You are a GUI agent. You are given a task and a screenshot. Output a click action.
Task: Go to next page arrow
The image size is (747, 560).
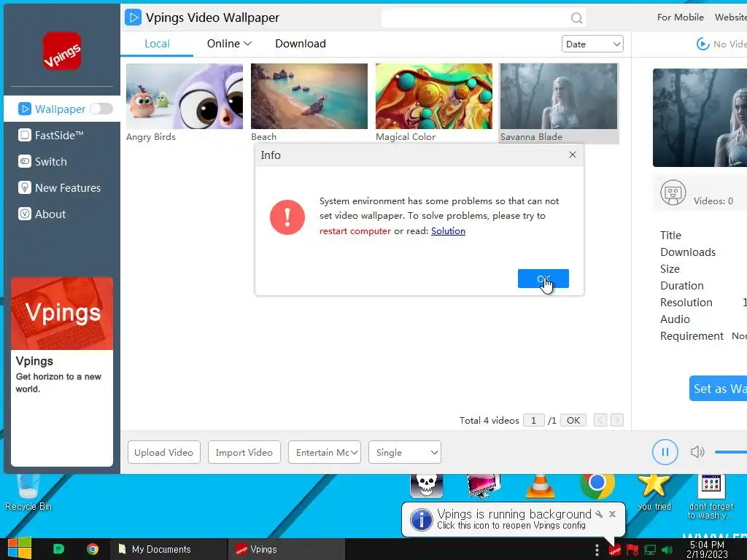pos(617,421)
